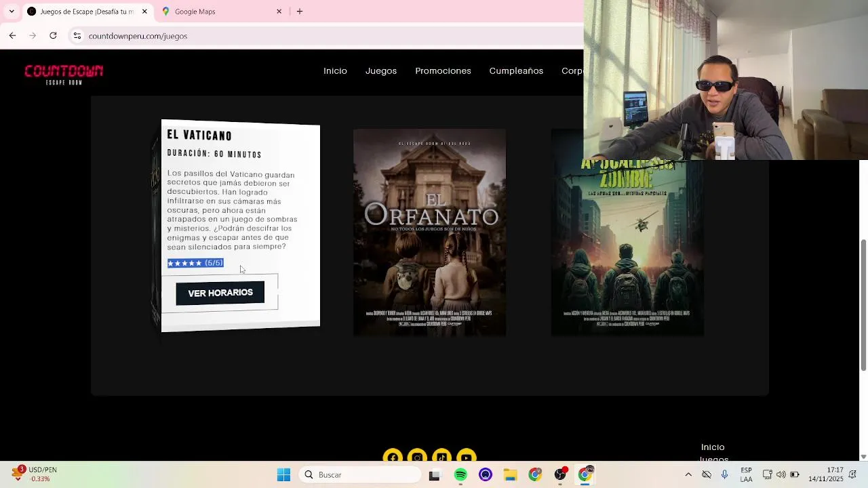Open the site information icon in address bar

[77, 36]
